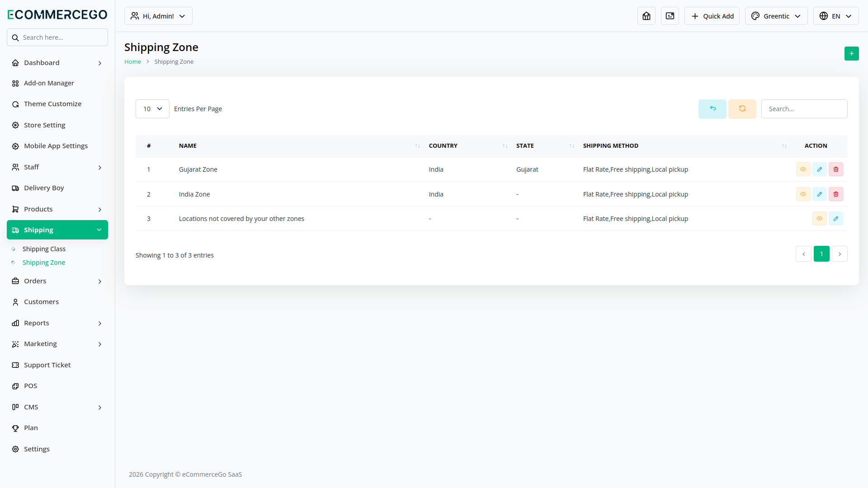868x488 pixels.
Task: Delete the Gujarat Zone entry
Action: coord(835,169)
